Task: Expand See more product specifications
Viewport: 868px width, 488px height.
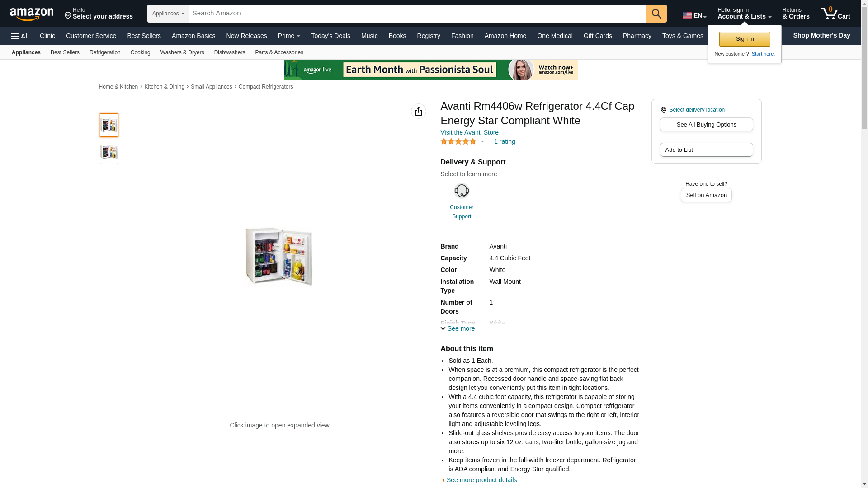Action: point(458,328)
